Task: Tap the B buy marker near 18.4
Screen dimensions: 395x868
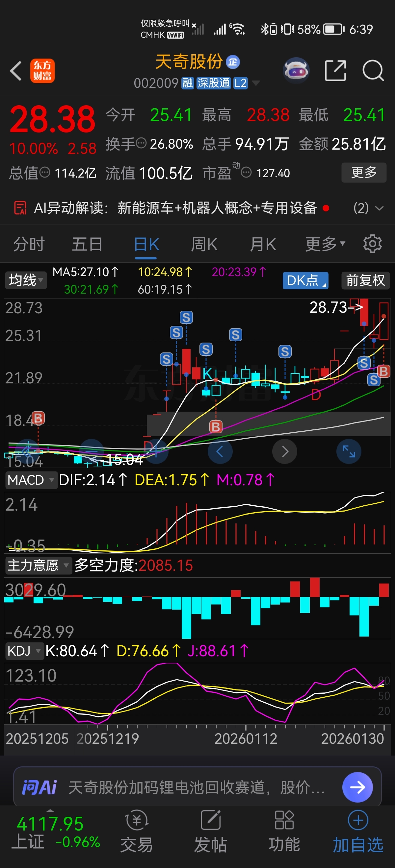Action: (38, 418)
